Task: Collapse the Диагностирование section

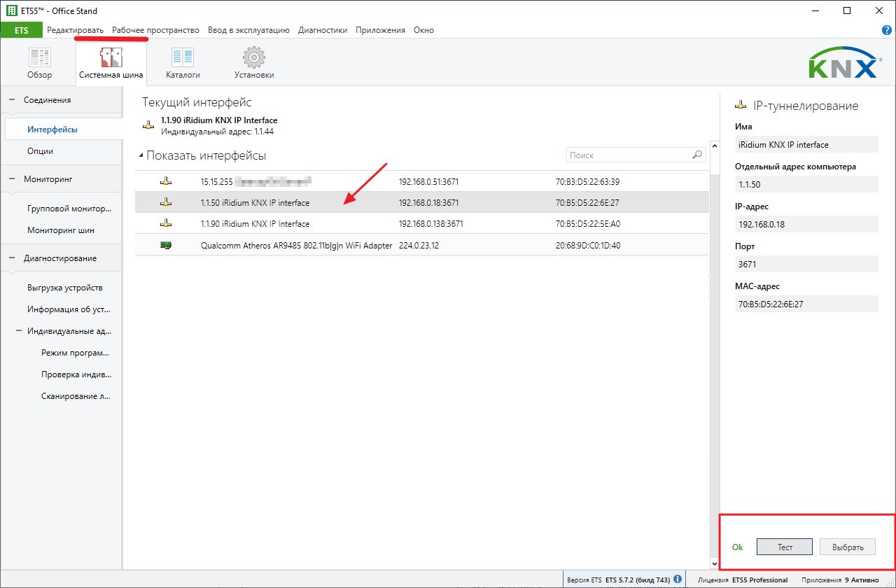Action: (12, 258)
